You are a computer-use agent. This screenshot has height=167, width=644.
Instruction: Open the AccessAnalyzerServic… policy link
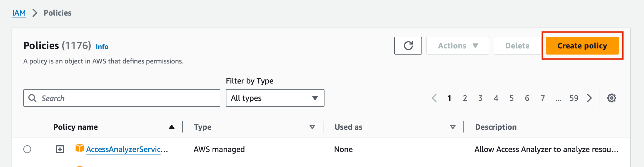(127, 149)
